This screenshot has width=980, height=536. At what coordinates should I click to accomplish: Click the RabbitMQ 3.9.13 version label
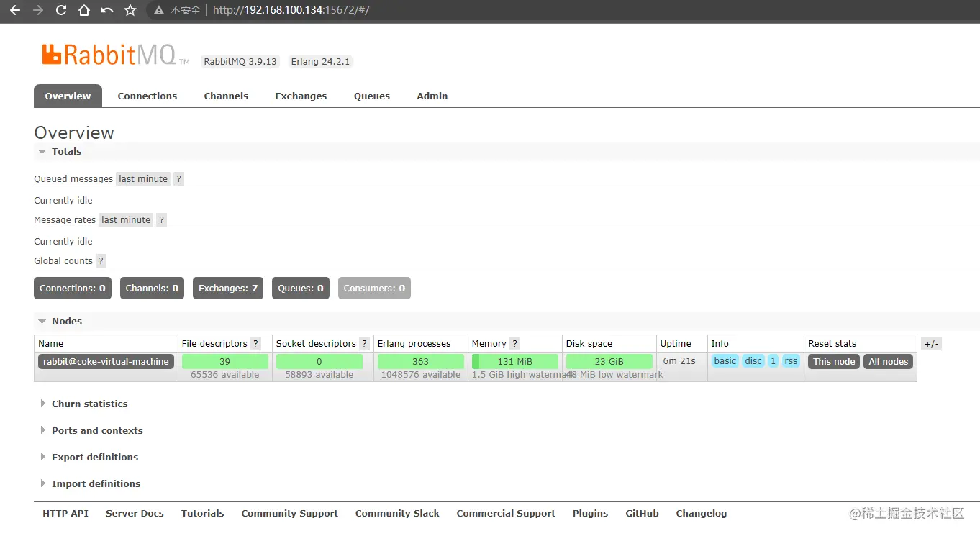[x=240, y=62]
